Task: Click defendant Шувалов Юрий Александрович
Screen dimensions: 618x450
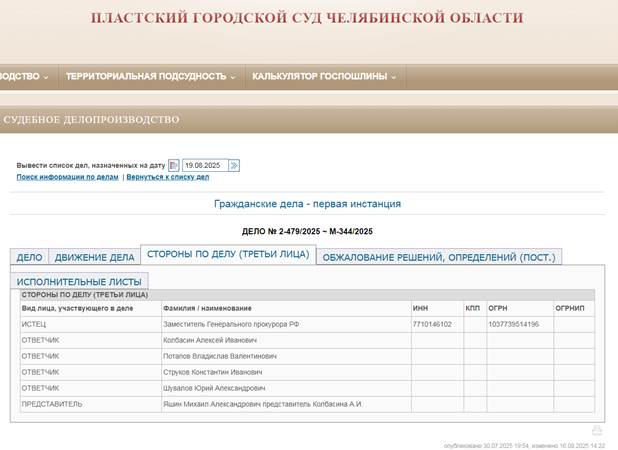Action: 214,388
